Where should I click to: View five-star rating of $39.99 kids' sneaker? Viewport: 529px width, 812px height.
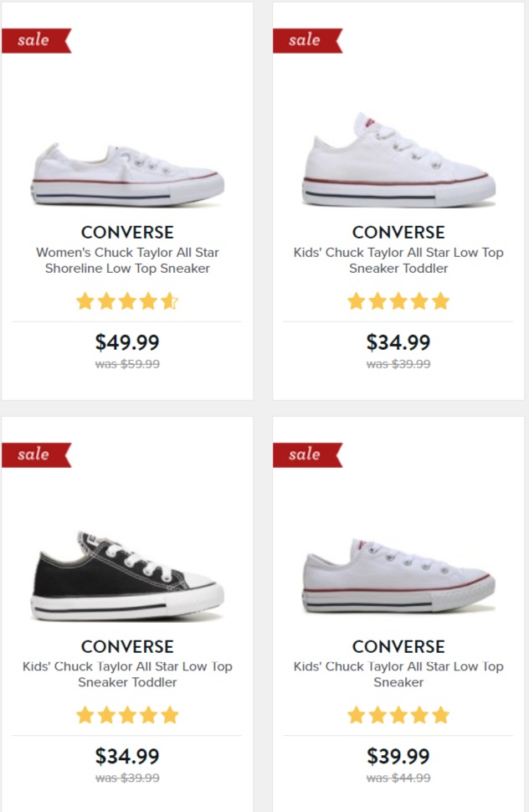(398, 716)
